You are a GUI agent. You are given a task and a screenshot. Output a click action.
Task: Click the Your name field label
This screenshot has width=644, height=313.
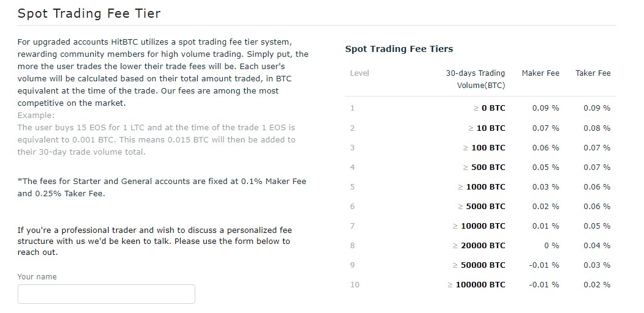point(37,277)
